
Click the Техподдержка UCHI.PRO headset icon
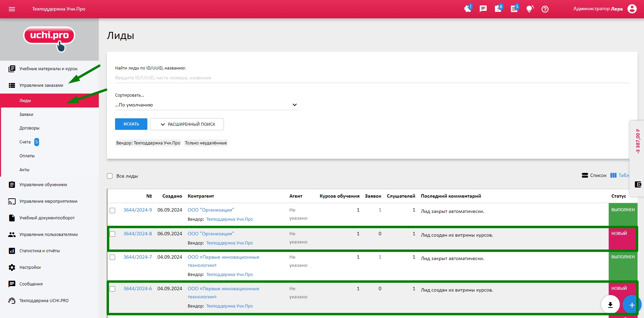[12, 301]
